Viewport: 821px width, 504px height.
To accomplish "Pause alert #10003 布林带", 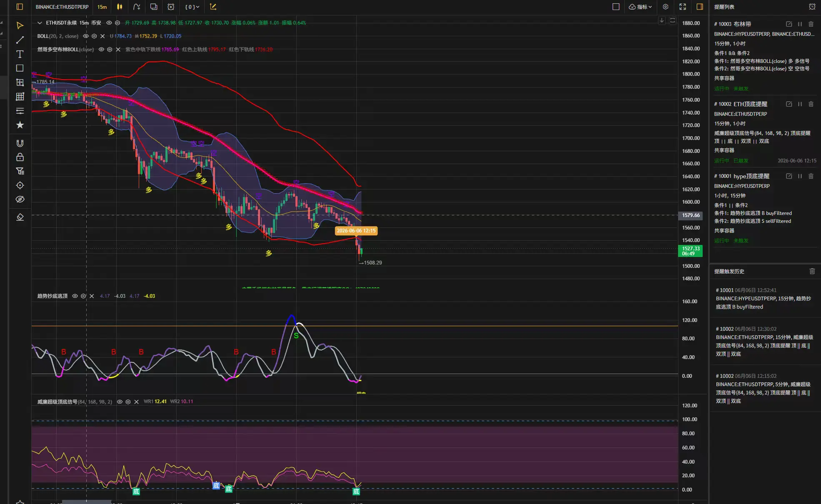I will [x=800, y=24].
